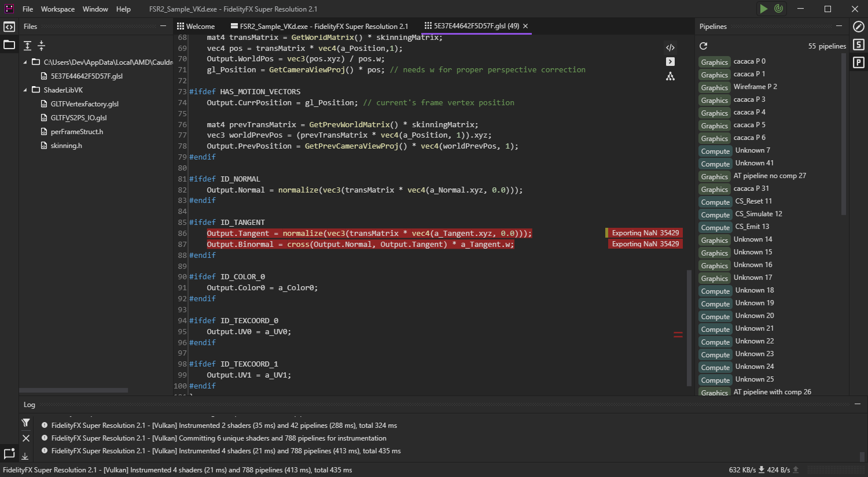Viewport: 868px width, 477px height.
Task: Open the pencil edit side panel icon
Action: pos(859,27)
